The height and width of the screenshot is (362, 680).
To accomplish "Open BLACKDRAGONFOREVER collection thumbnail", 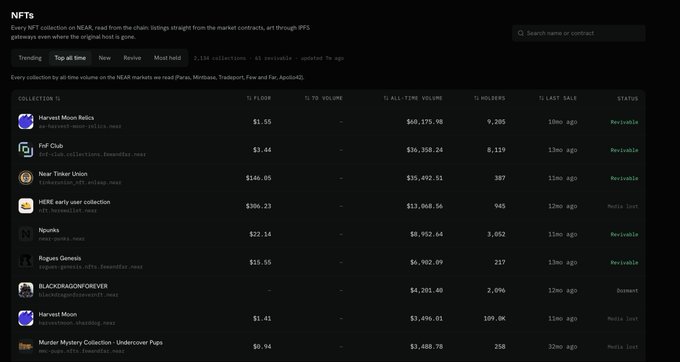I will pos(26,290).
